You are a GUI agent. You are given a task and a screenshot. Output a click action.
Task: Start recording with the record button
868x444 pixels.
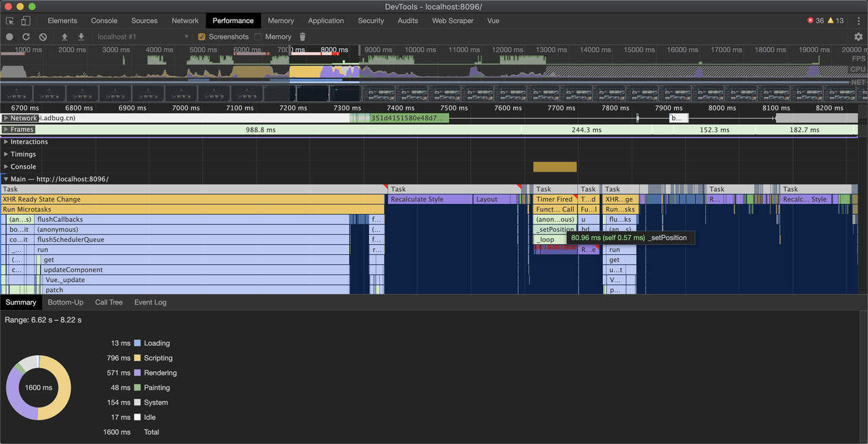(9, 37)
